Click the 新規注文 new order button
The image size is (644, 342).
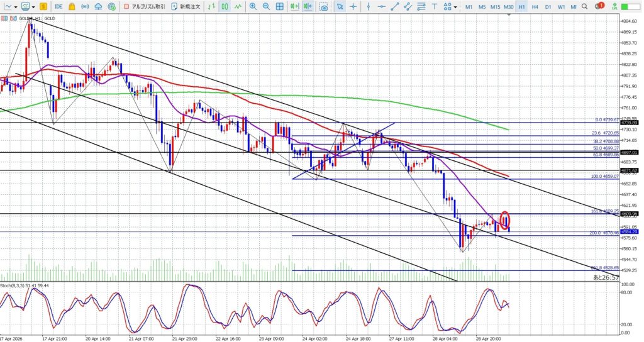pyautogui.click(x=186, y=6)
